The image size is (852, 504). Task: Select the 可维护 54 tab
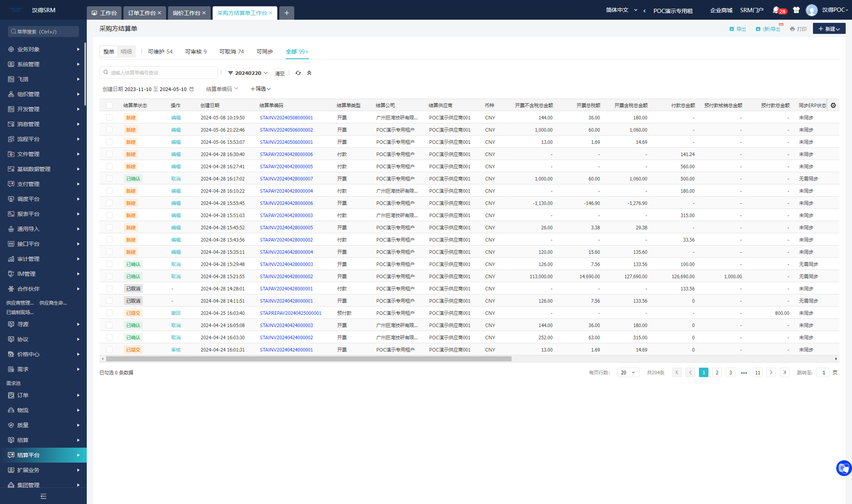[x=160, y=52]
